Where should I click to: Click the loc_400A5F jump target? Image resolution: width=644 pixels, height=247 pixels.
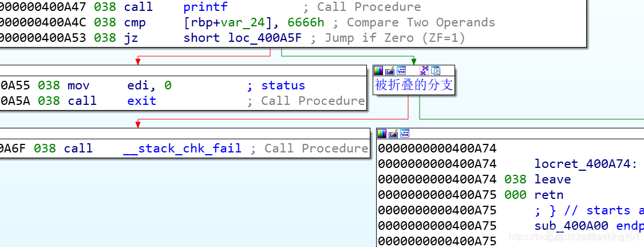[265, 38]
